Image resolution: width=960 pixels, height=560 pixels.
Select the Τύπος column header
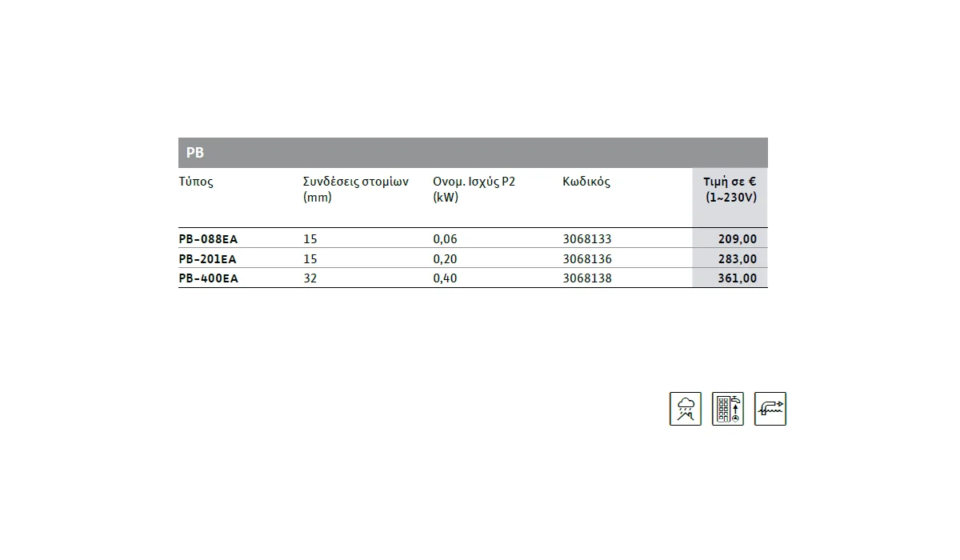[x=197, y=182]
